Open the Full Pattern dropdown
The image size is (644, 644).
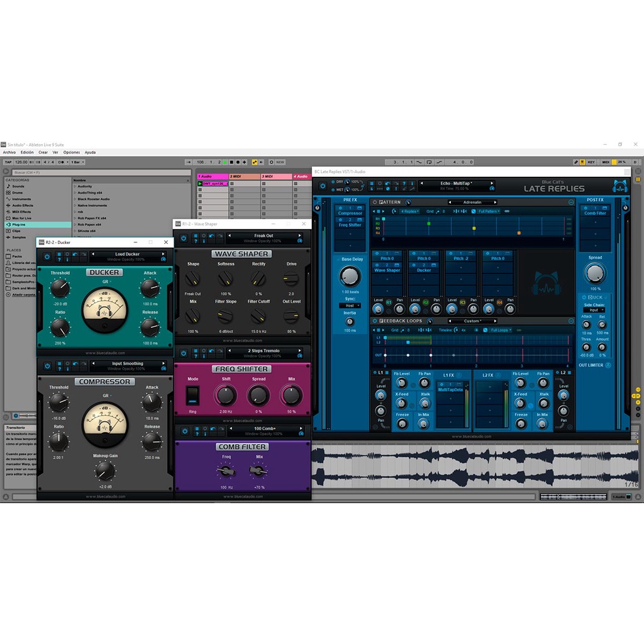(489, 211)
